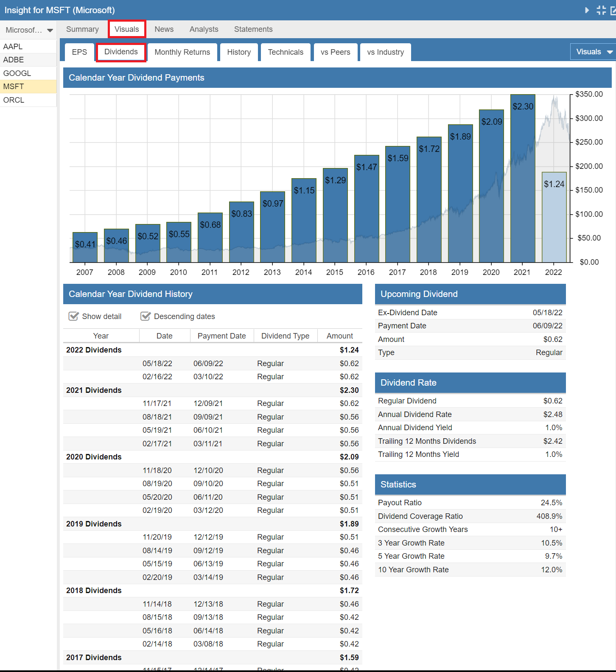Click the 05/18/22 dividend date cell
Screen dimensions: 616x672
[157, 364]
